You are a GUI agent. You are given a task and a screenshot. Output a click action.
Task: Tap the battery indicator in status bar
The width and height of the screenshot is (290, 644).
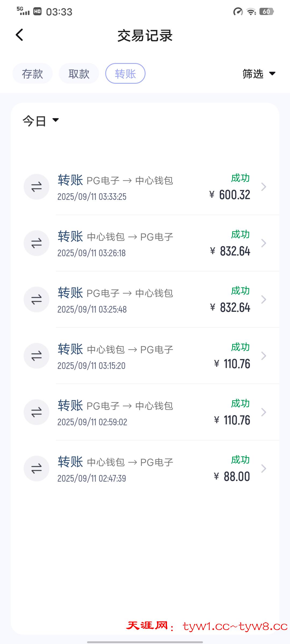(x=266, y=12)
